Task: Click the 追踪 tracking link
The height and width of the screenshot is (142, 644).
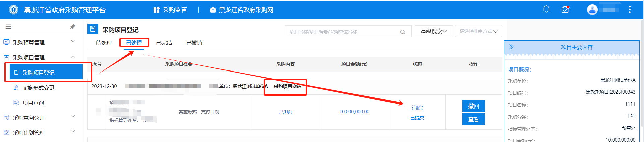Action: pos(417,108)
